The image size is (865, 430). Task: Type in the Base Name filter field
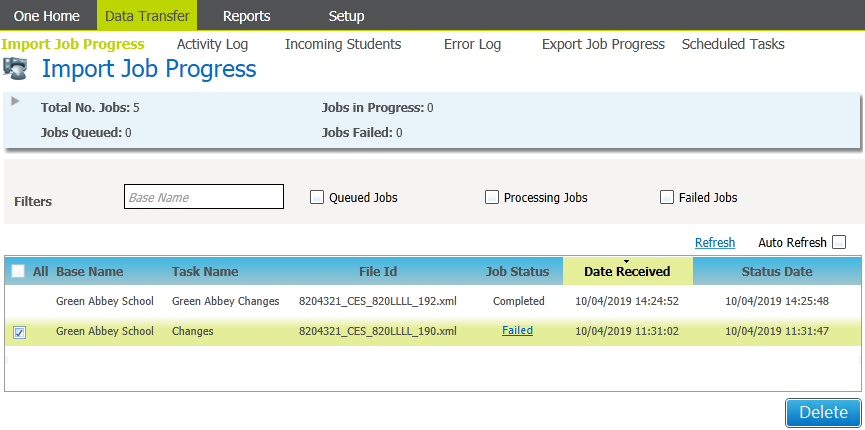204,197
